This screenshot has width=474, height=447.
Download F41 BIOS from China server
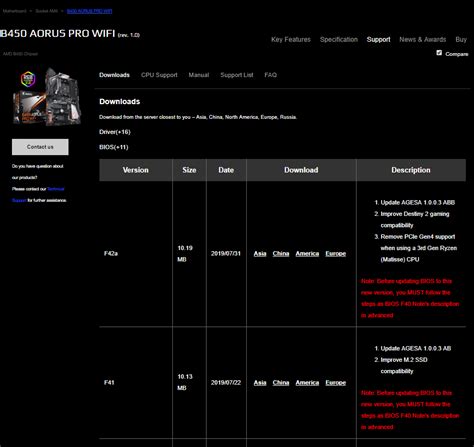point(281,383)
